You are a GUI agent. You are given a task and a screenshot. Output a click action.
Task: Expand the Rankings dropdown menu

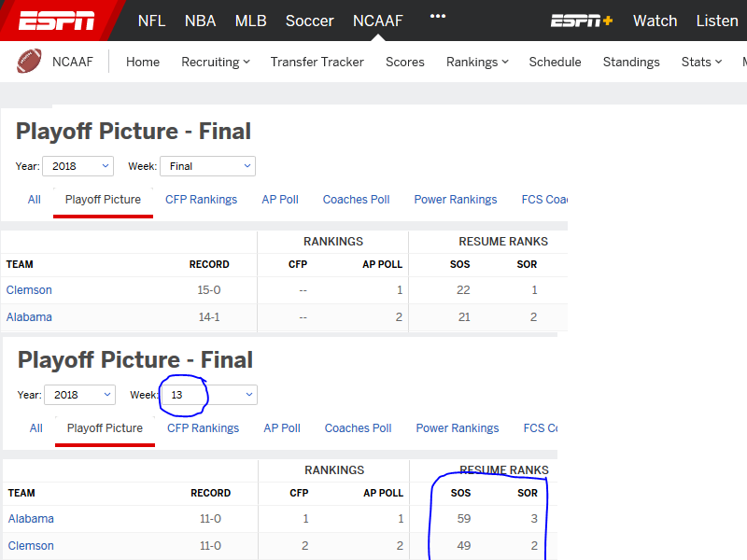(477, 62)
